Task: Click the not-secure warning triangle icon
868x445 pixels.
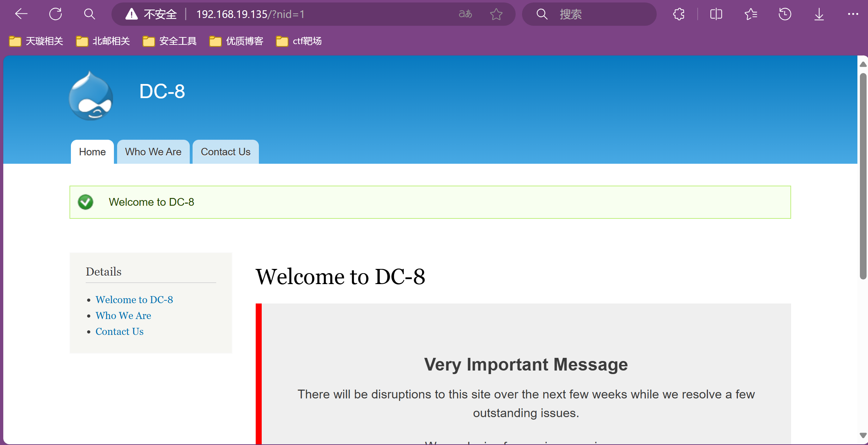Action: 132,14
